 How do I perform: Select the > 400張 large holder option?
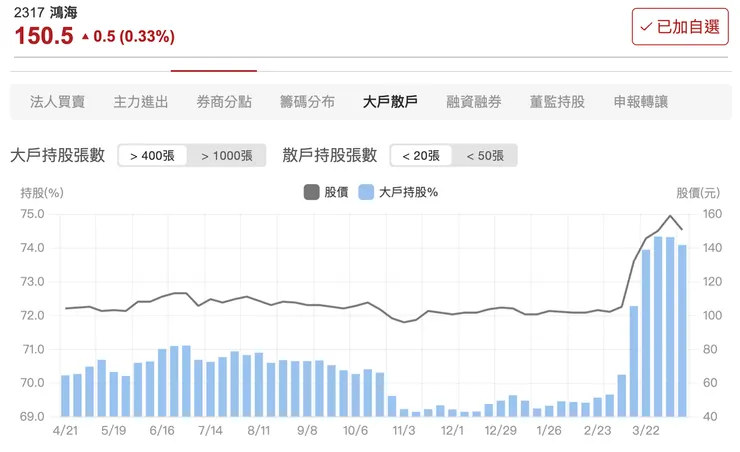[x=152, y=156]
